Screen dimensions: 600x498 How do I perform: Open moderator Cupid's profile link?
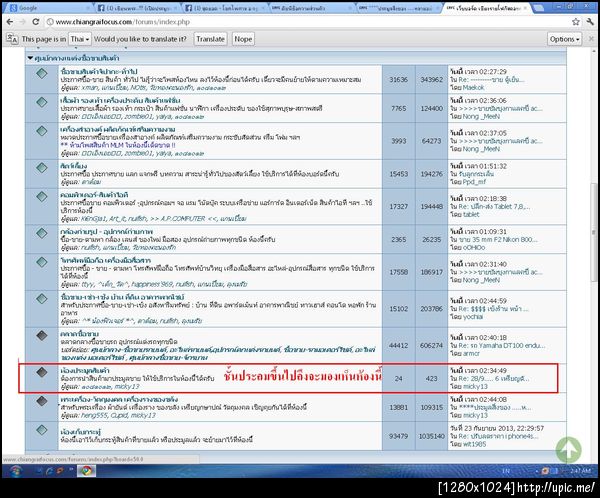coord(118,415)
